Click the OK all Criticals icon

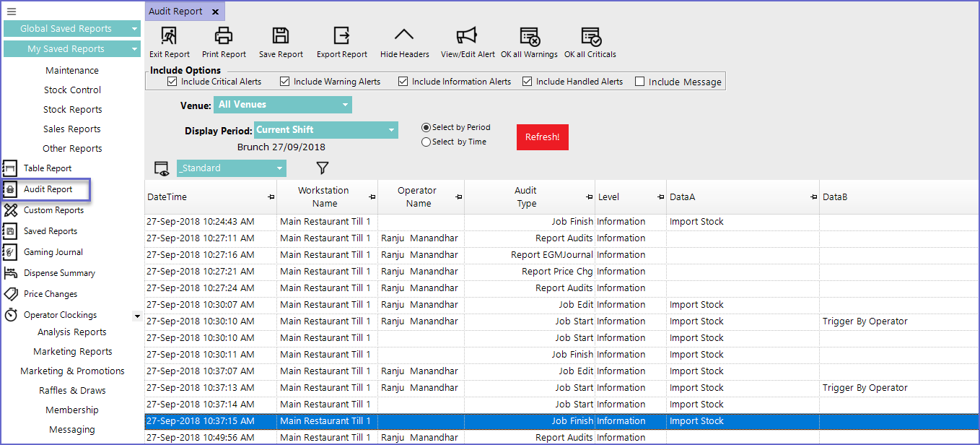click(590, 36)
